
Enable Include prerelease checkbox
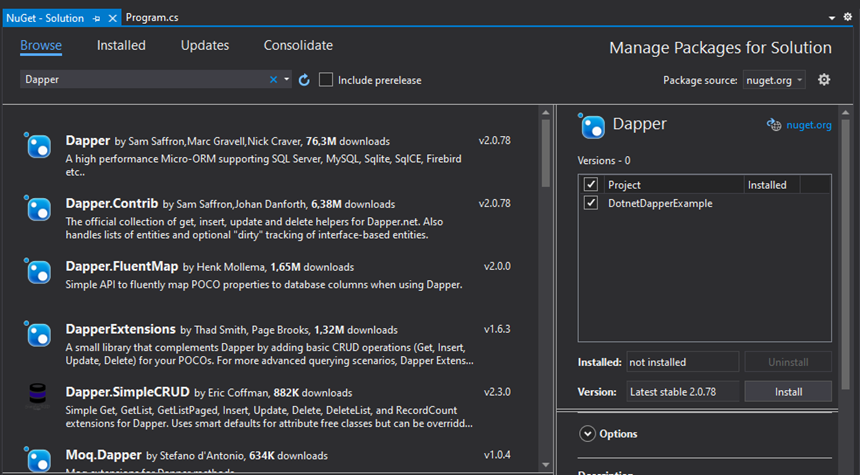click(x=326, y=80)
